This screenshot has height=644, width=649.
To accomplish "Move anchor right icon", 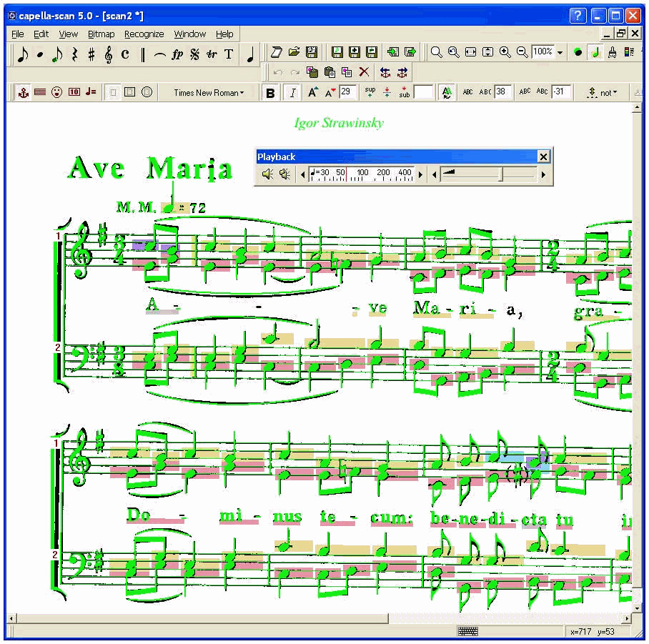I will [402, 72].
